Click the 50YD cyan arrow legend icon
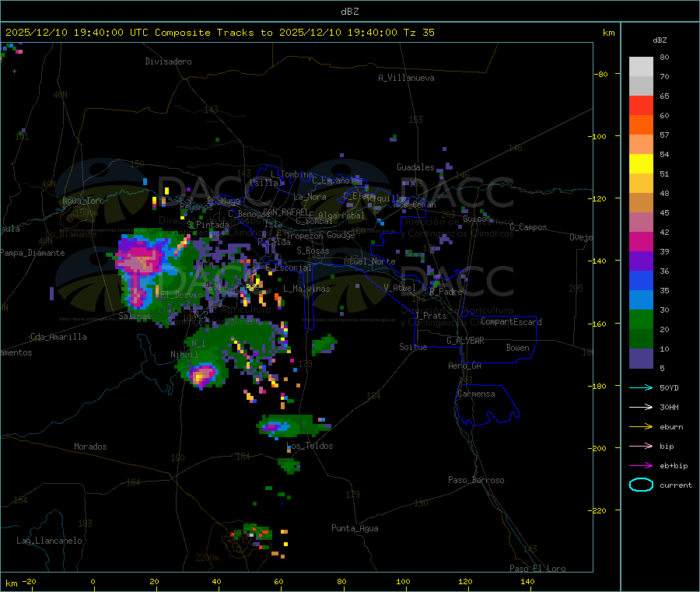The height and width of the screenshot is (592, 700). click(641, 387)
